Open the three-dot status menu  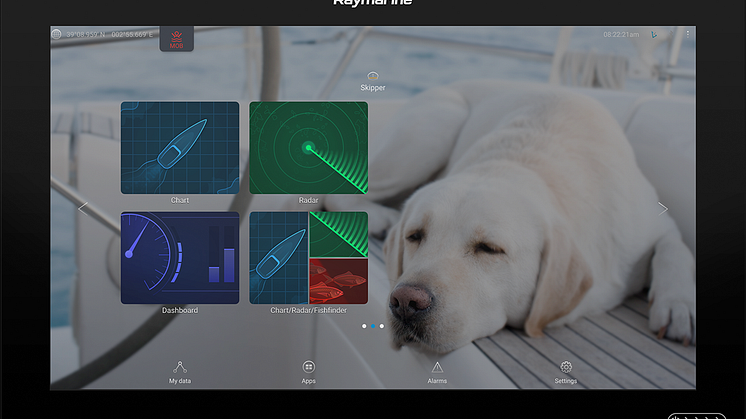[687, 34]
